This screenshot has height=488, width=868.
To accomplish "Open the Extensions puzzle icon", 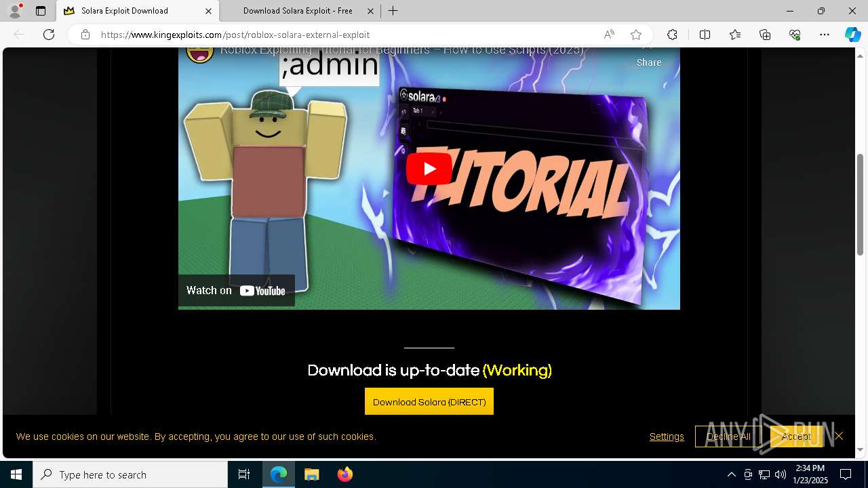I will pyautogui.click(x=672, y=35).
